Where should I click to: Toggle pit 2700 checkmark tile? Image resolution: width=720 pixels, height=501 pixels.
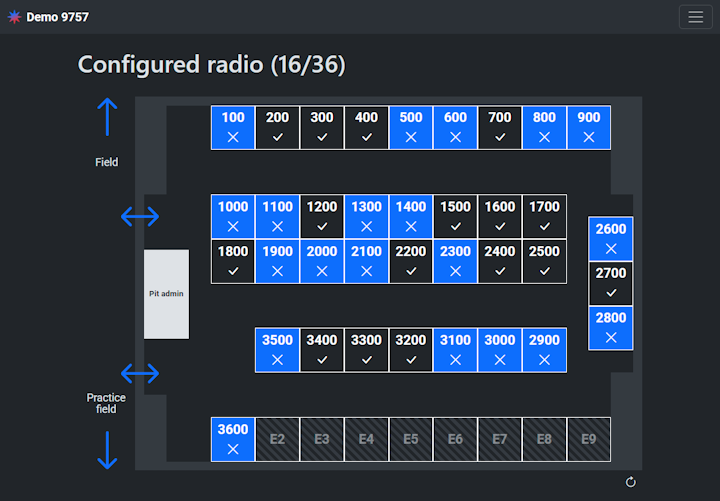611,283
